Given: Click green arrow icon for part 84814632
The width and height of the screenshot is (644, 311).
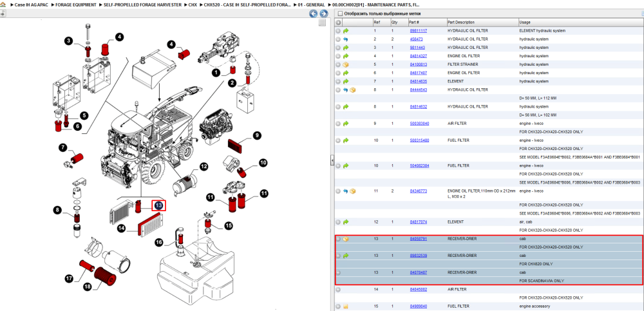Looking at the screenshot, I should (346, 106).
